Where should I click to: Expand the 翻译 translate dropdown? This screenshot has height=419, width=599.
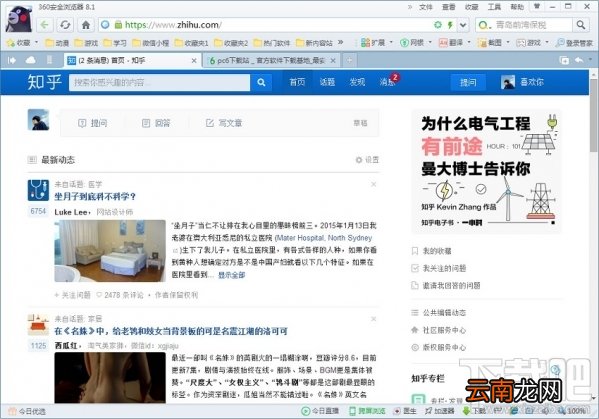pos(469,42)
